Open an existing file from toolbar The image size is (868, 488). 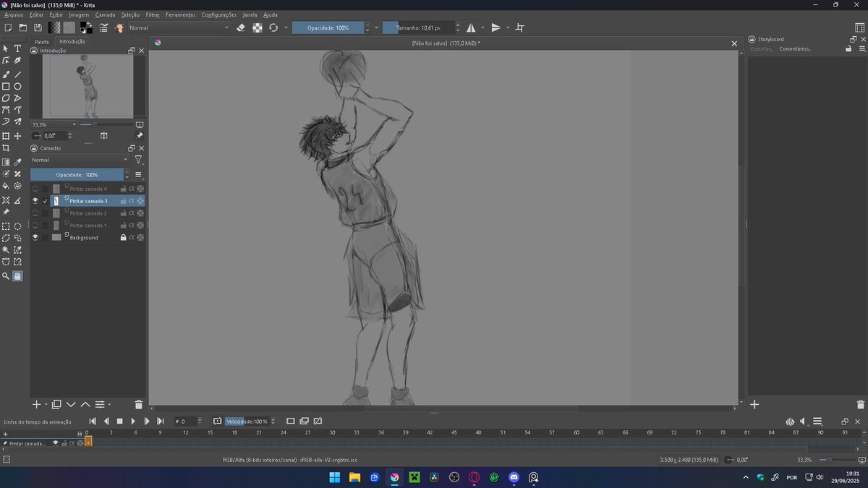(23, 27)
